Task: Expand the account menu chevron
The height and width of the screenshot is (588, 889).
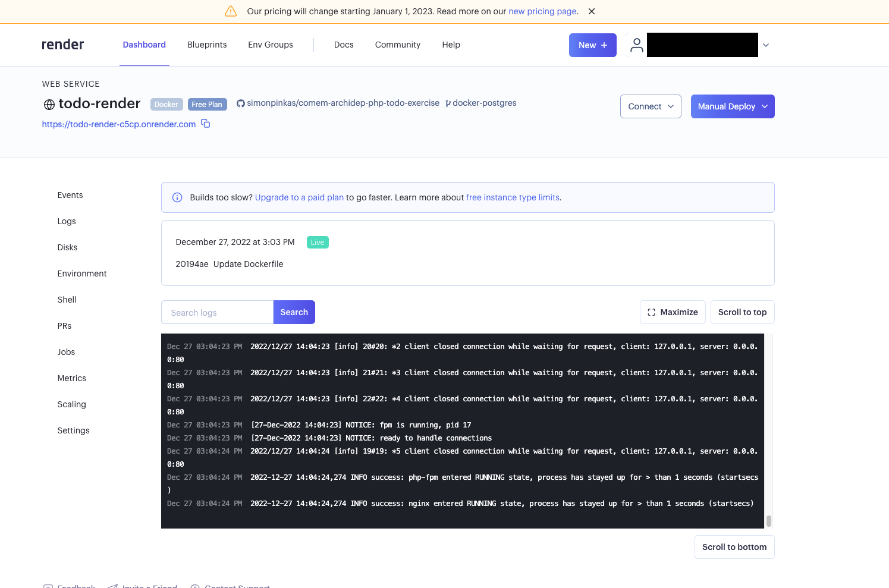Action: (x=766, y=45)
